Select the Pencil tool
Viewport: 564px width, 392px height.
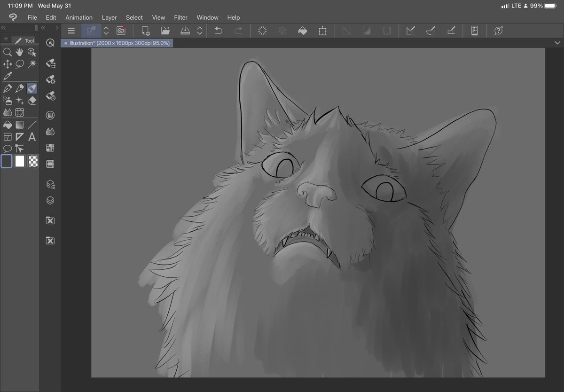pos(20,88)
